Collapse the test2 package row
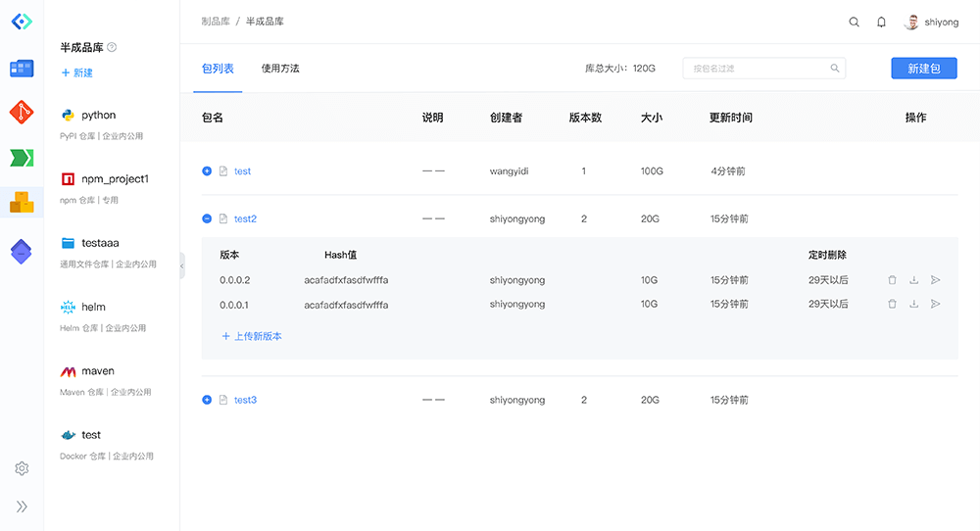Image resolution: width=980 pixels, height=531 pixels. 207,219
